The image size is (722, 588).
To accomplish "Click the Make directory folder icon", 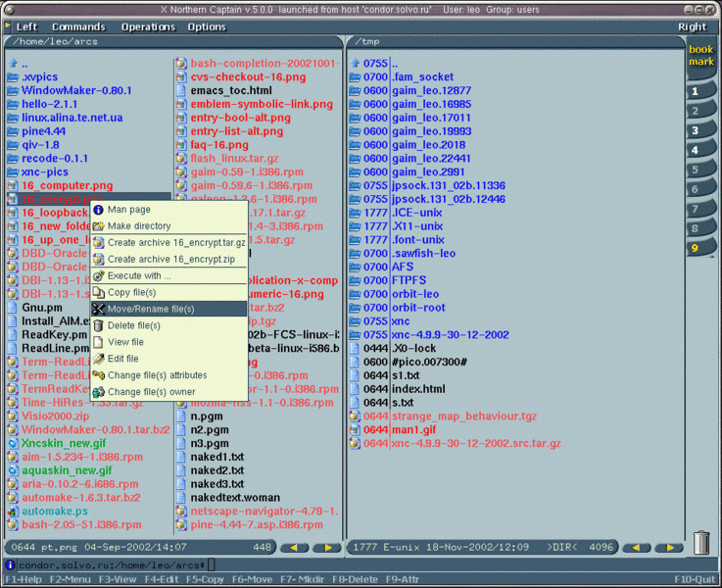I will [x=99, y=226].
